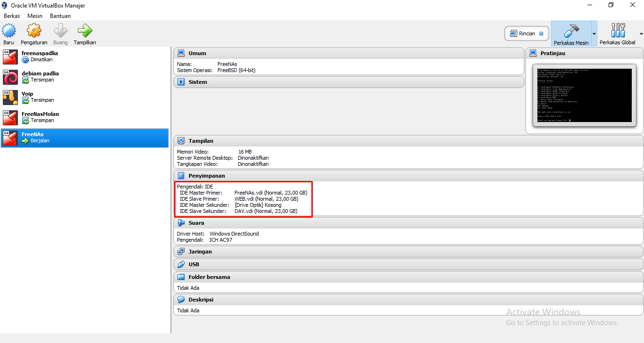The height and width of the screenshot is (343, 644).
Task: Click the ICH AC97 controller value
Action: coord(221,240)
